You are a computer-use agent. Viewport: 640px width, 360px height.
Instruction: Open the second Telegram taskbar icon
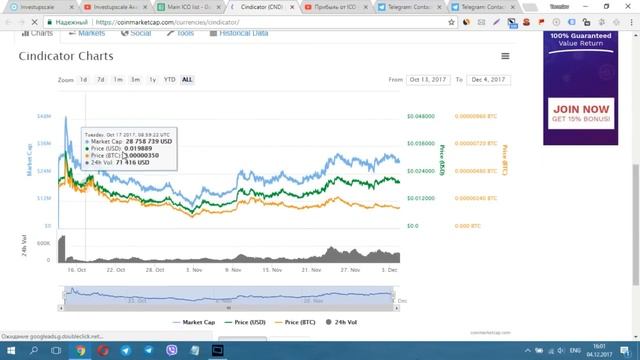pos(149,351)
